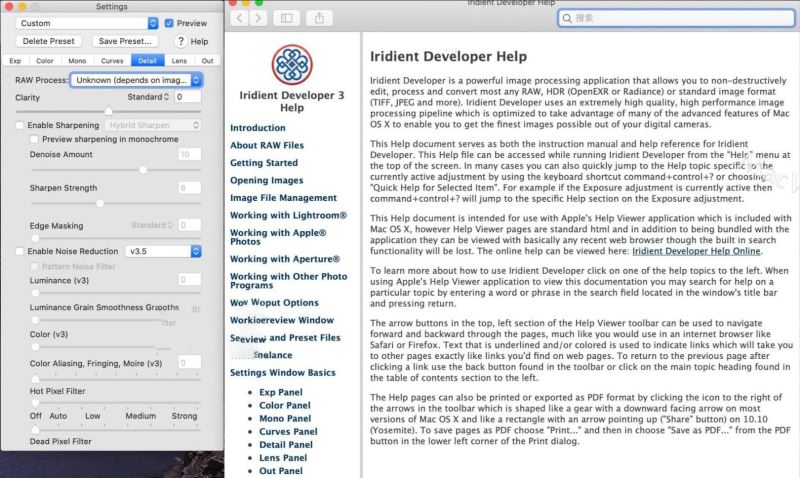Go back in Help Viewer toolbar
The height and width of the screenshot is (478, 800).
[239, 18]
